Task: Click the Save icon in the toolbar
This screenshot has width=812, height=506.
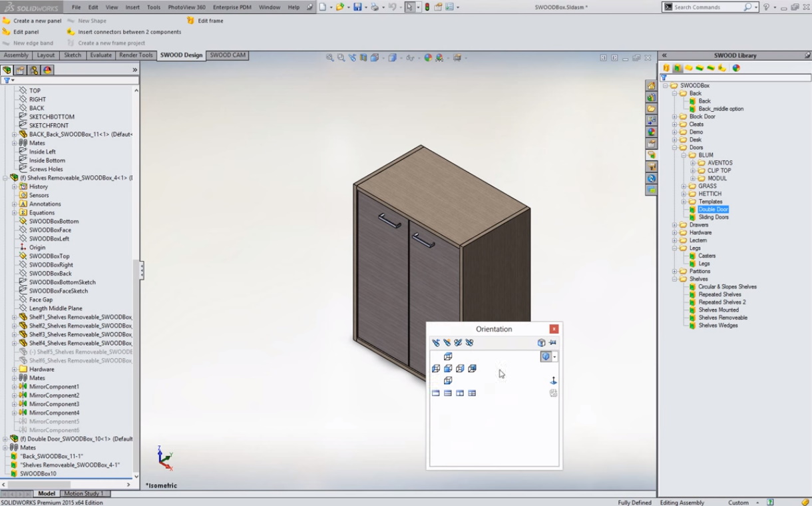Action: tap(357, 7)
